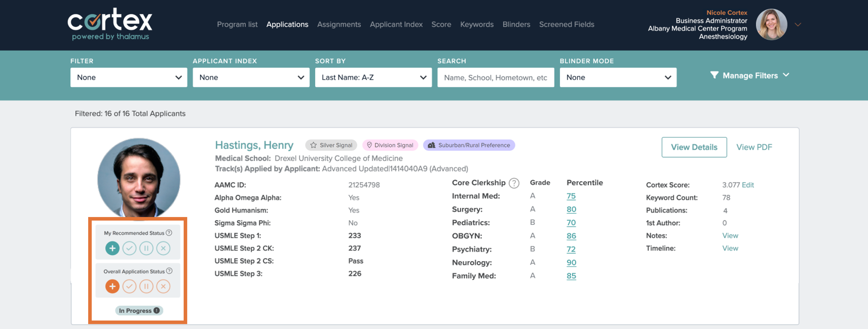Switch to the Keywords tab
The image size is (868, 329).
476,24
